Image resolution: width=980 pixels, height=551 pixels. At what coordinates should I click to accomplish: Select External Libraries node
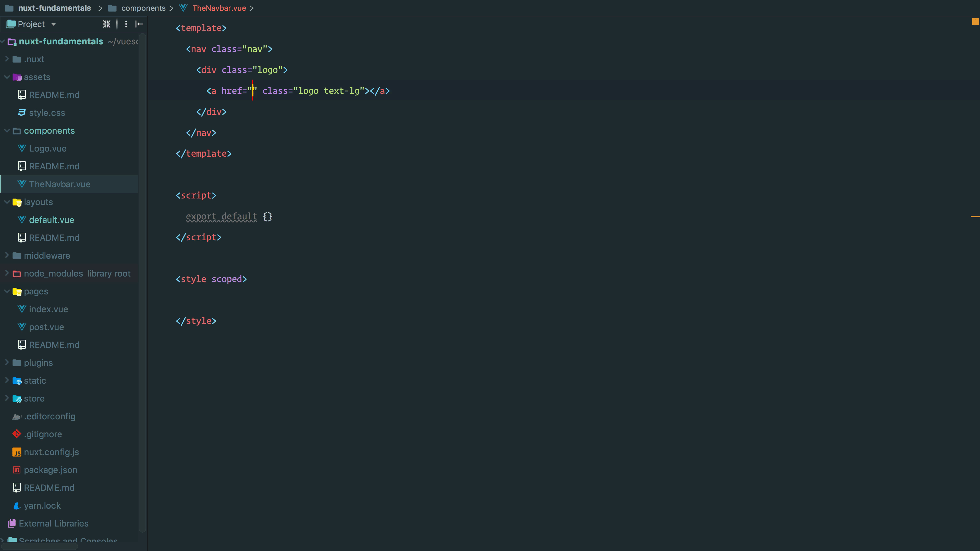(x=54, y=524)
